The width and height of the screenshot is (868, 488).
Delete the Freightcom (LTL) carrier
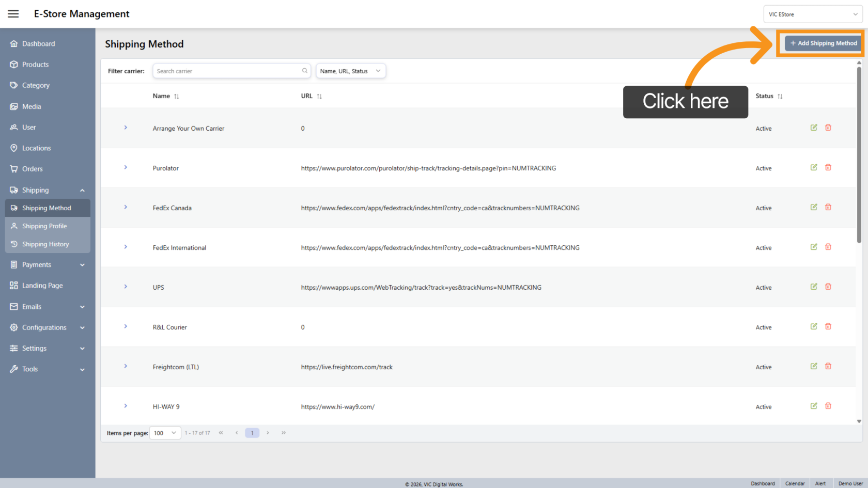pos(828,366)
